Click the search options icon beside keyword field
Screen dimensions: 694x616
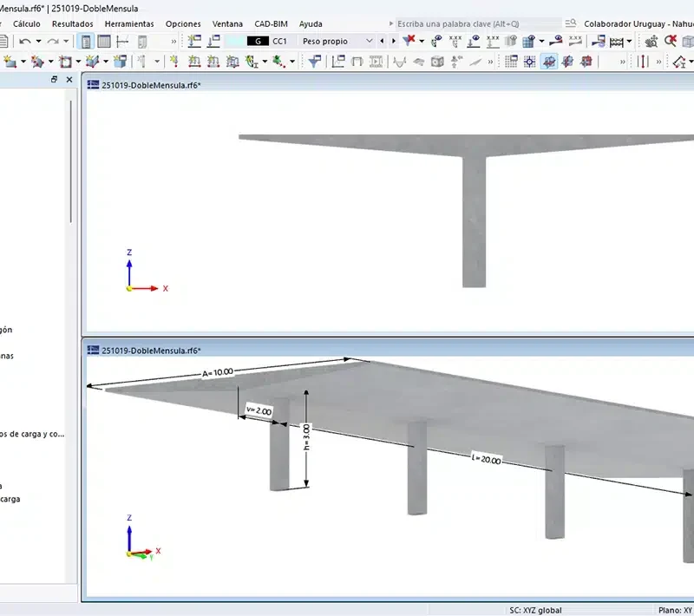click(x=571, y=23)
